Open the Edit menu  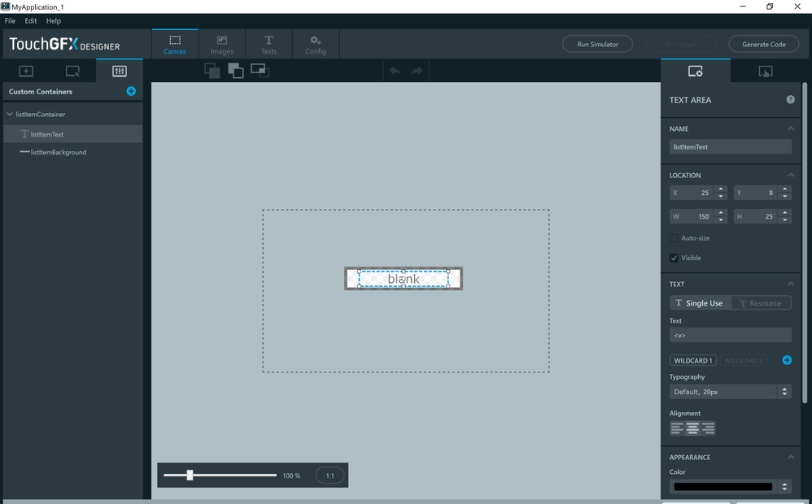[31, 20]
